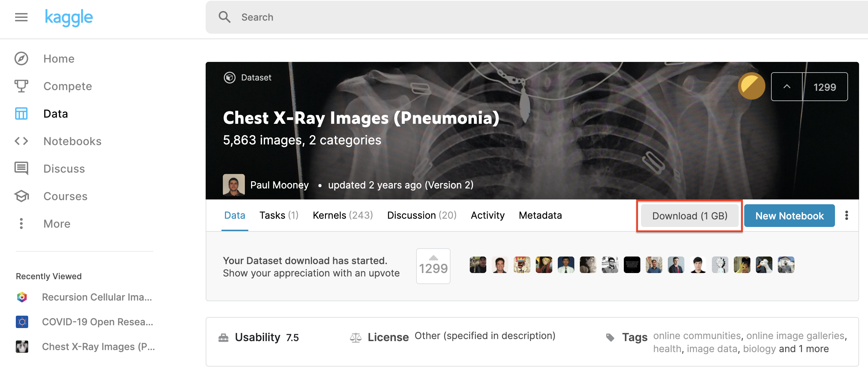This screenshot has height=370, width=868.
Task: Open Home via the compass icon
Action: pos(21,58)
